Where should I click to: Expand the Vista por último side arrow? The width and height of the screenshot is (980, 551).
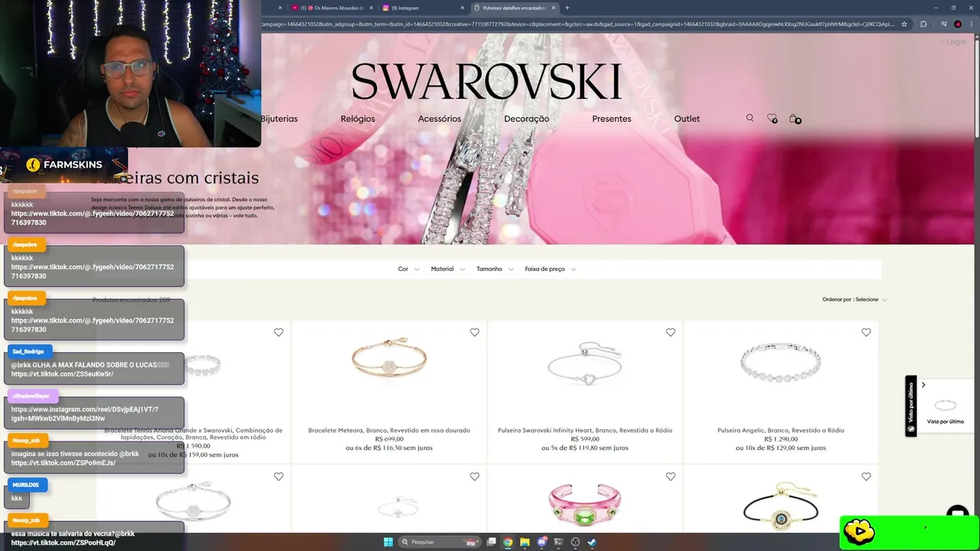click(923, 385)
